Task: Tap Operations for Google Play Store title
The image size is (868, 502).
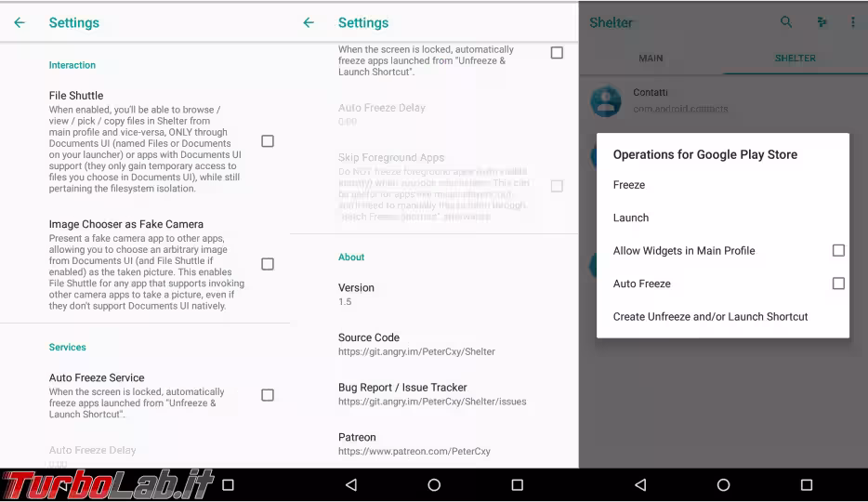Action: tap(705, 154)
